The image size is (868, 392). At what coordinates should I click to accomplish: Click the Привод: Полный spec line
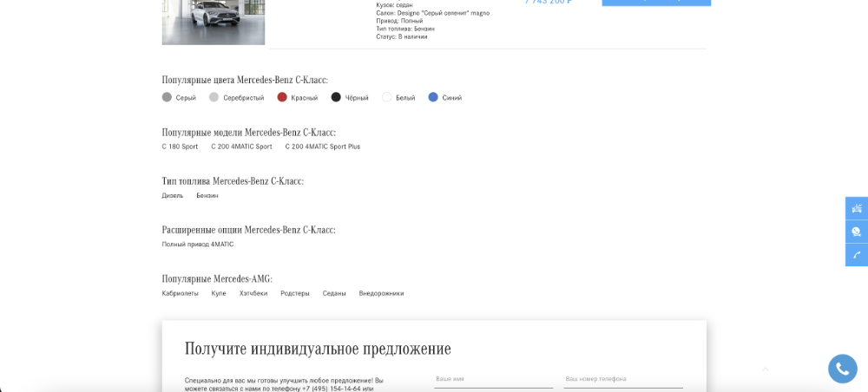pos(399,21)
